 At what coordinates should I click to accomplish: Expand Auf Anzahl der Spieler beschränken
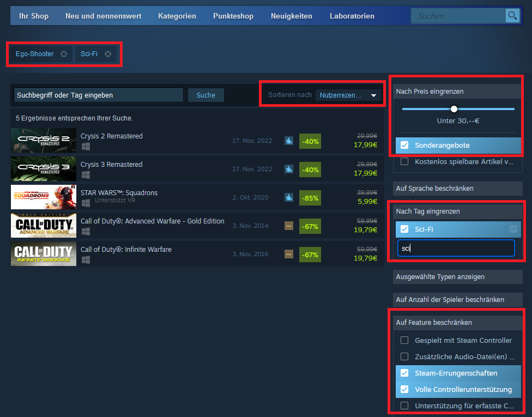coord(457,300)
